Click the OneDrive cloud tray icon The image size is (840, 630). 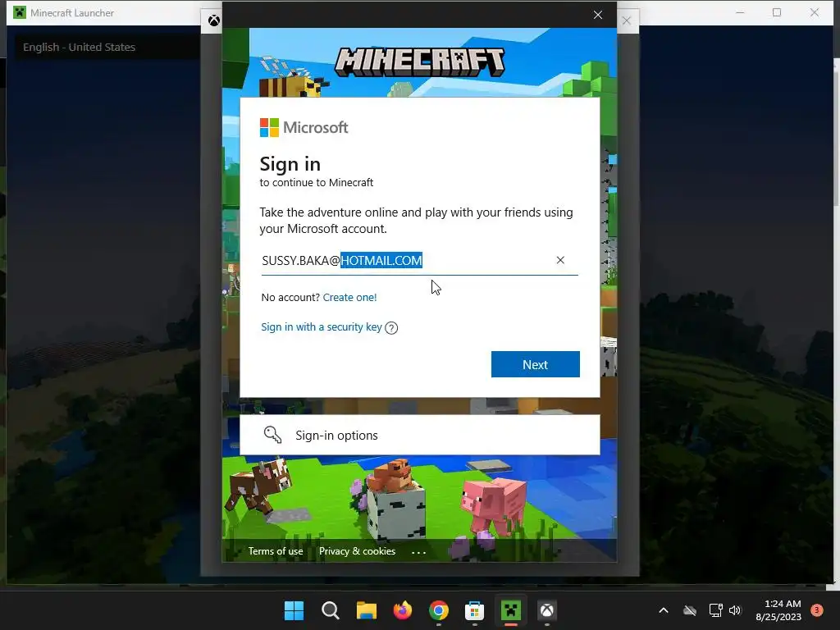tap(690, 610)
